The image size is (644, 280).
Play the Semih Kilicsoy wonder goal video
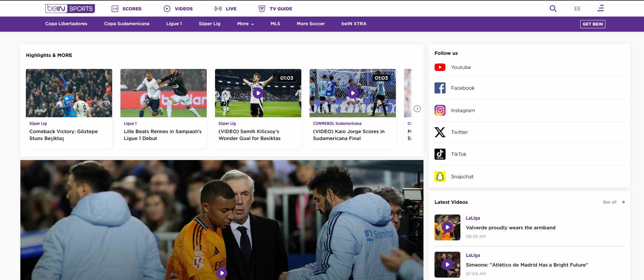[258, 93]
